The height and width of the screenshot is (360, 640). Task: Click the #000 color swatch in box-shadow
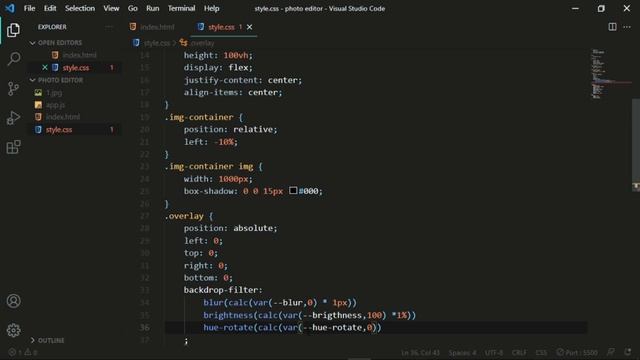293,191
